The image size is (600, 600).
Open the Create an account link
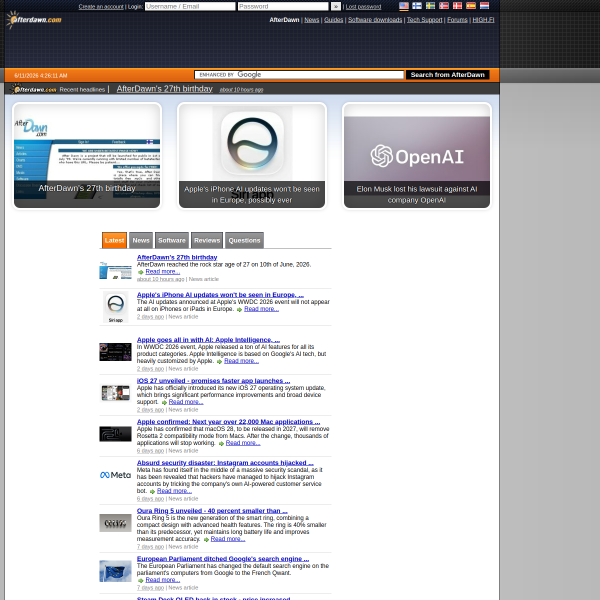101,7
